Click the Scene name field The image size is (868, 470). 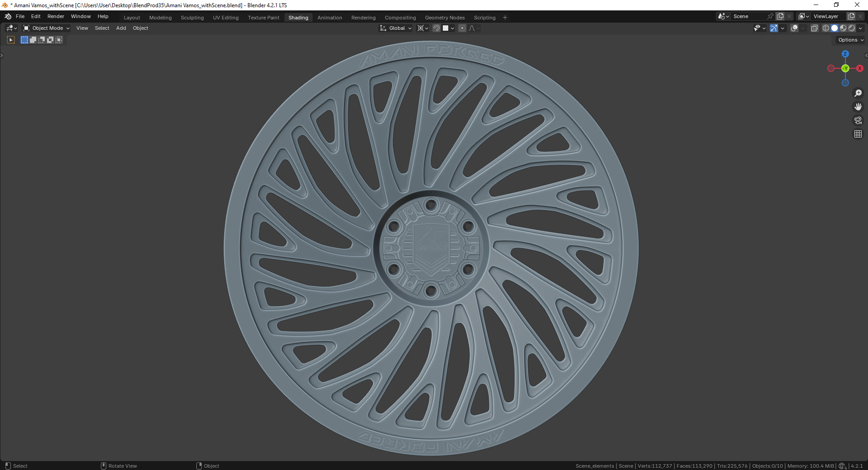coord(747,16)
